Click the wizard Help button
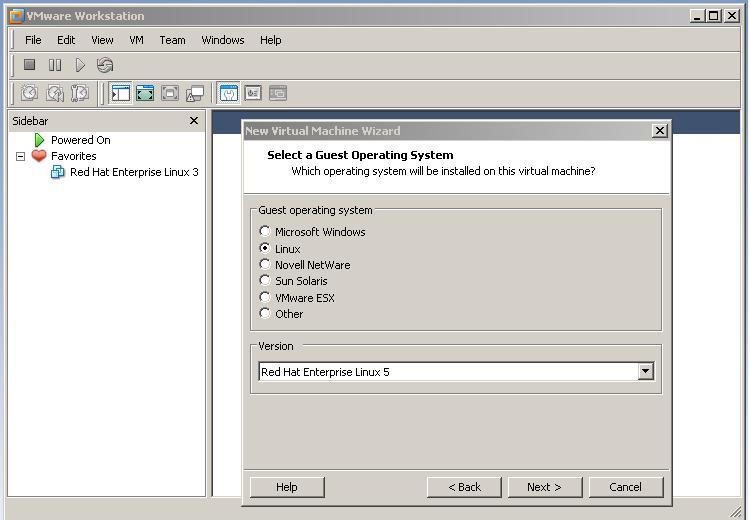Image resolution: width=750 pixels, height=520 pixels. 287,487
